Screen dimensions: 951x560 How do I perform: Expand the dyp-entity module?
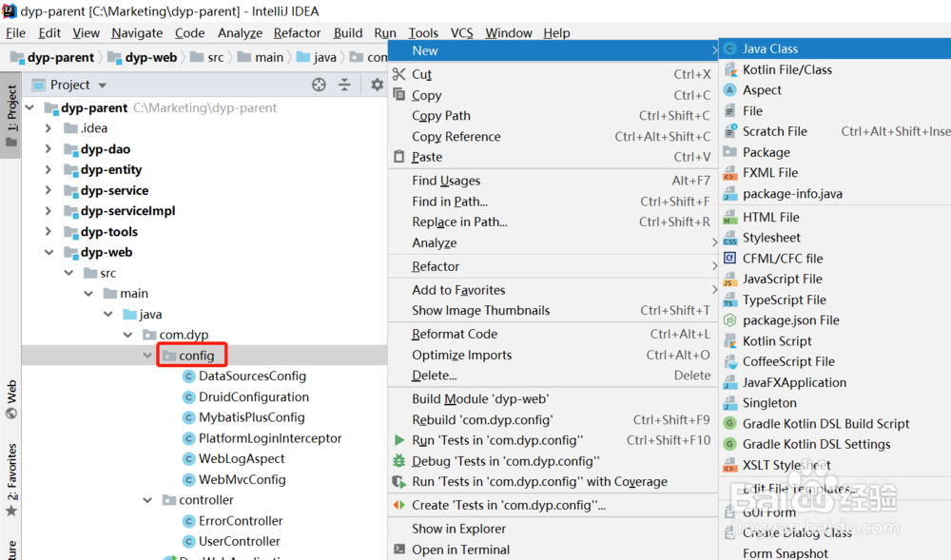point(49,169)
